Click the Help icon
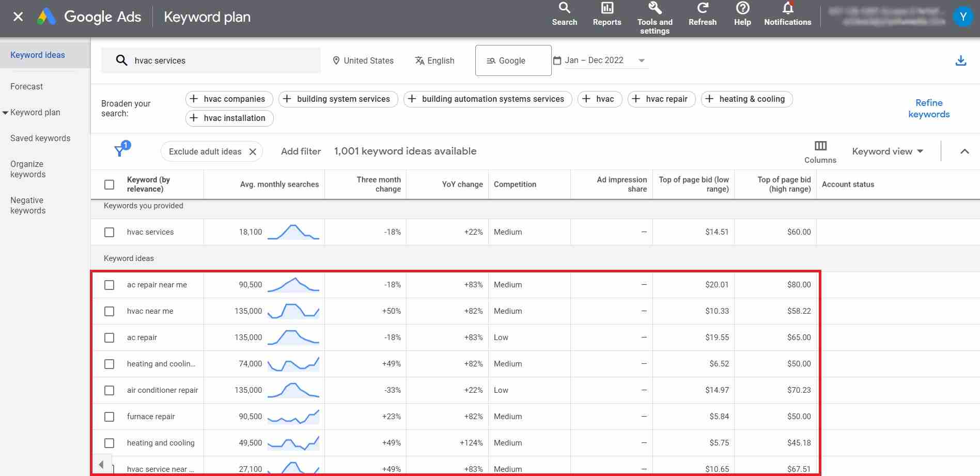Viewport: 980px width, 476px height. point(742,11)
